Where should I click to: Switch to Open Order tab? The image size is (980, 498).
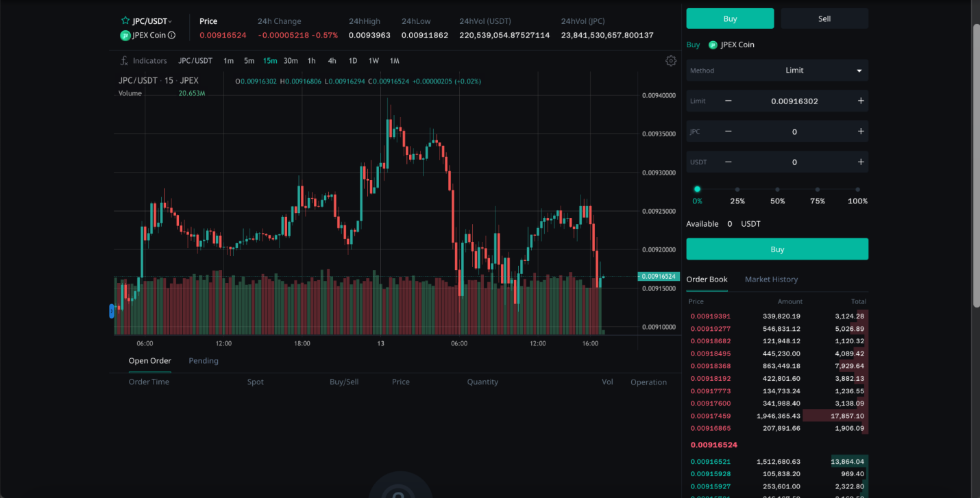(149, 361)
